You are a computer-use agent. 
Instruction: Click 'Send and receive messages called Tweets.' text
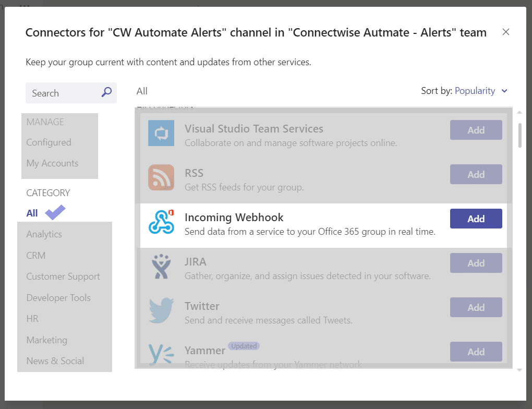click(x=269, y=320)
